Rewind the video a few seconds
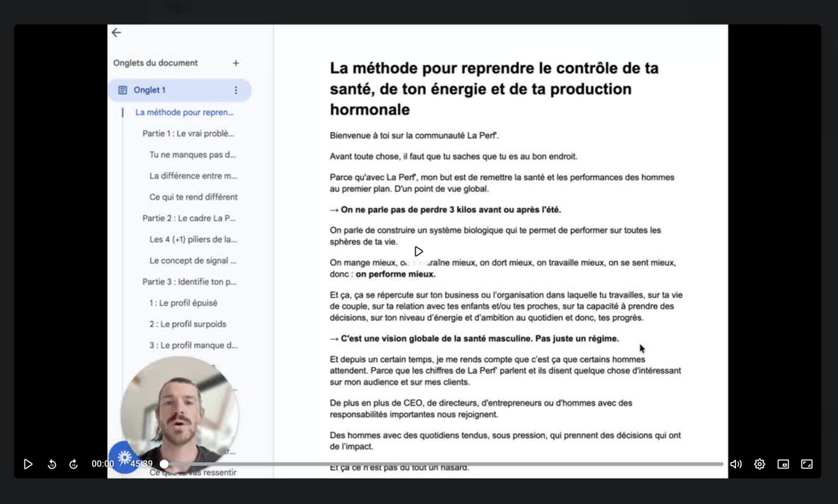The image size is (838, 504). (52, 464)
